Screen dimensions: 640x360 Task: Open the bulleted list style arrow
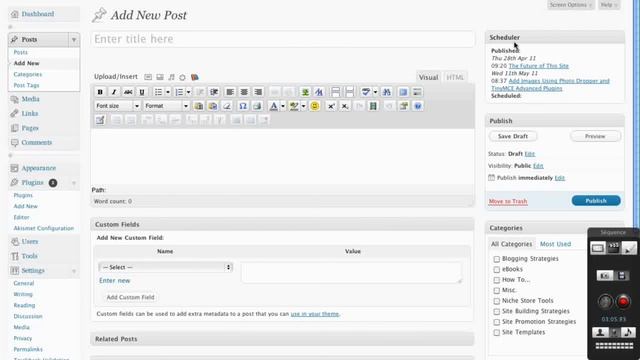(168, 92)
